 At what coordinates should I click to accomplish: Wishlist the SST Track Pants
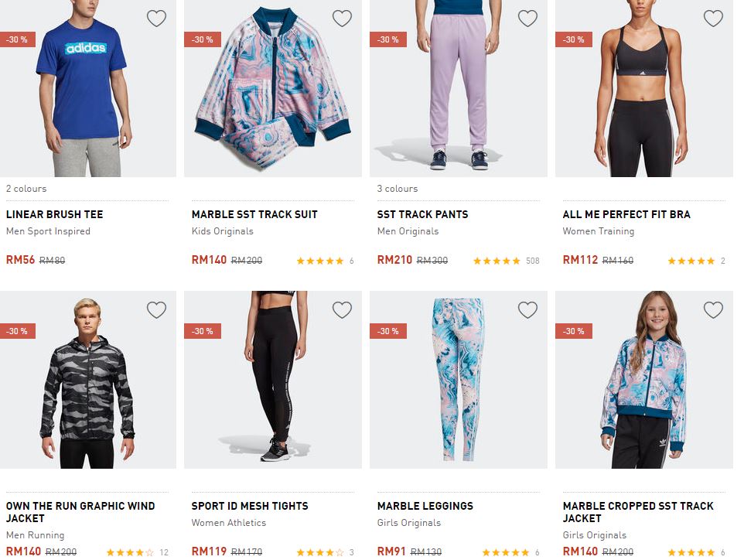click(x=527, y=19)
